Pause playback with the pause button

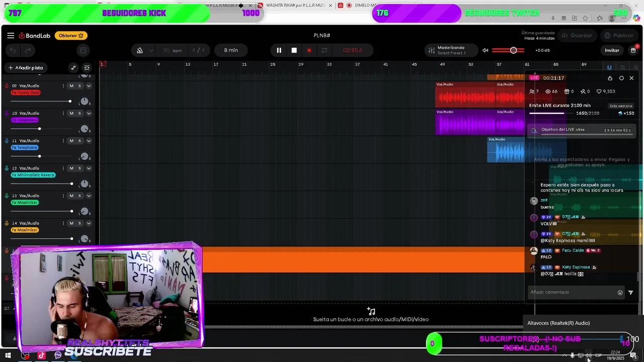[279, 50]
